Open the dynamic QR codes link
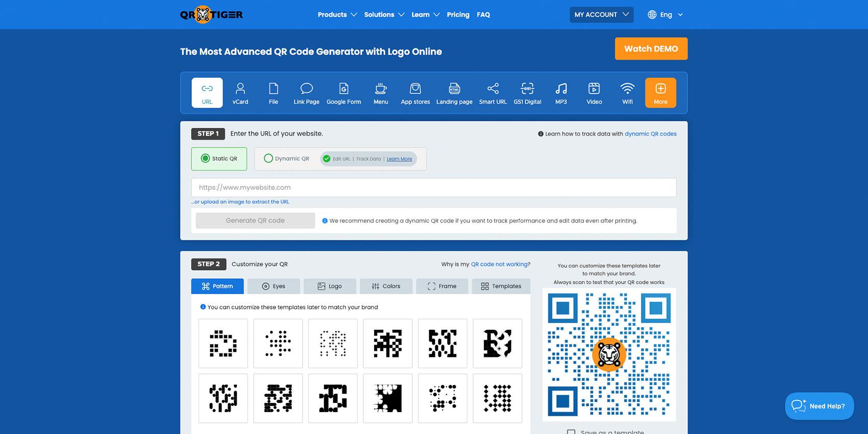This screenshot has width=868, height=434. pyautogui.click(x=651, y=134)
